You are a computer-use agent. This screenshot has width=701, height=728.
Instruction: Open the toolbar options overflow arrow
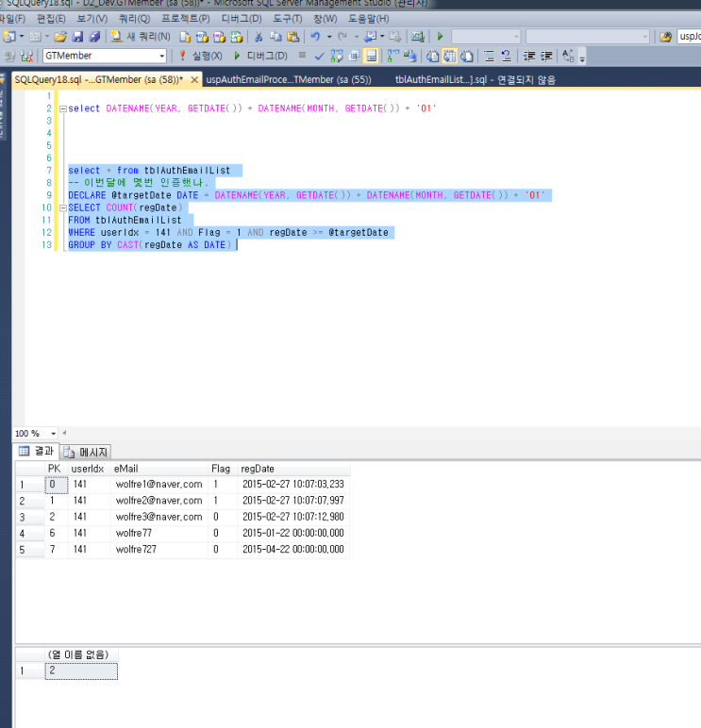582,58
